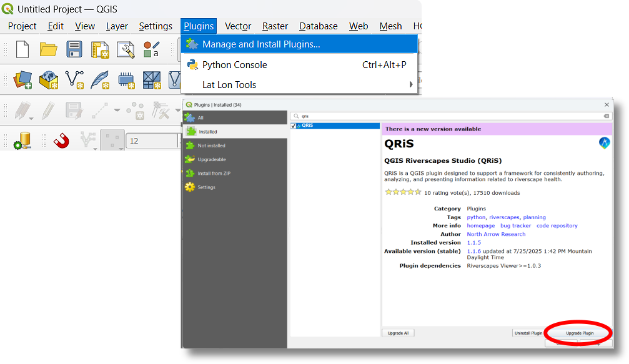Click the plugin search input field

451,116
